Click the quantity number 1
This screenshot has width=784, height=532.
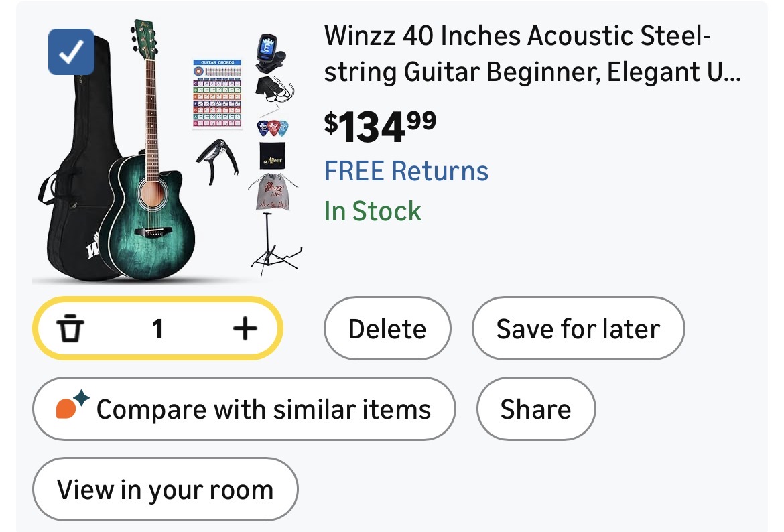coord(157,329)
